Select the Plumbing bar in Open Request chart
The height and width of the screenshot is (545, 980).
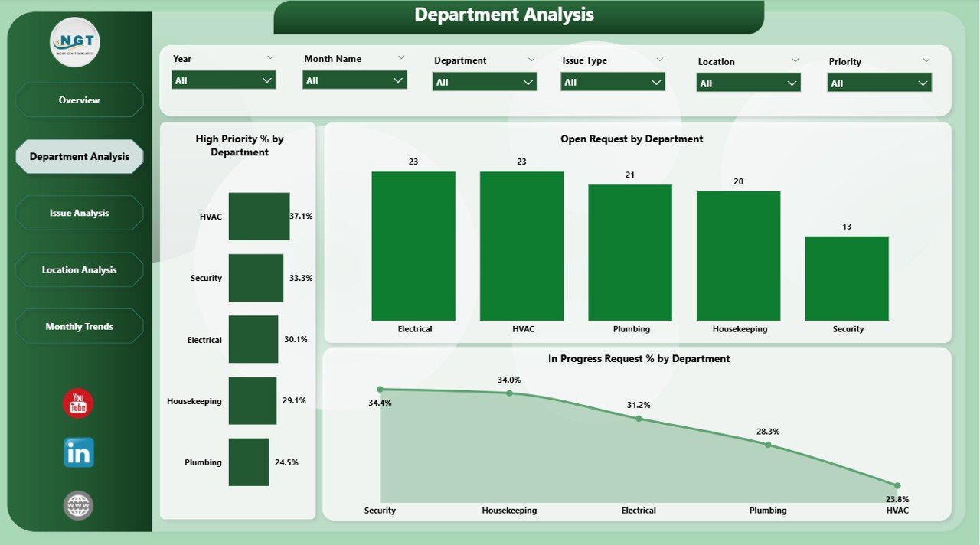point(630,253)
